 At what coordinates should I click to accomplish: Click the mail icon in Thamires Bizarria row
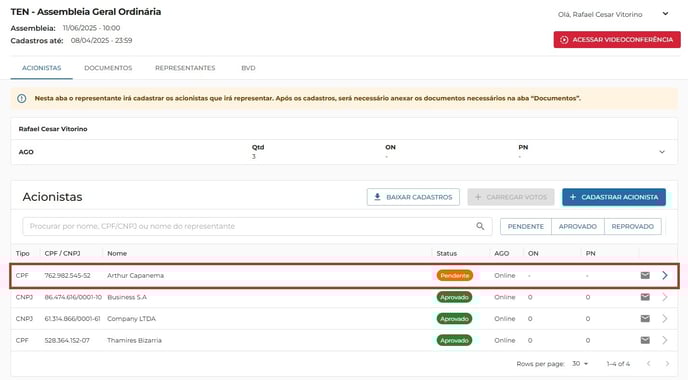[x=645, y=340]
